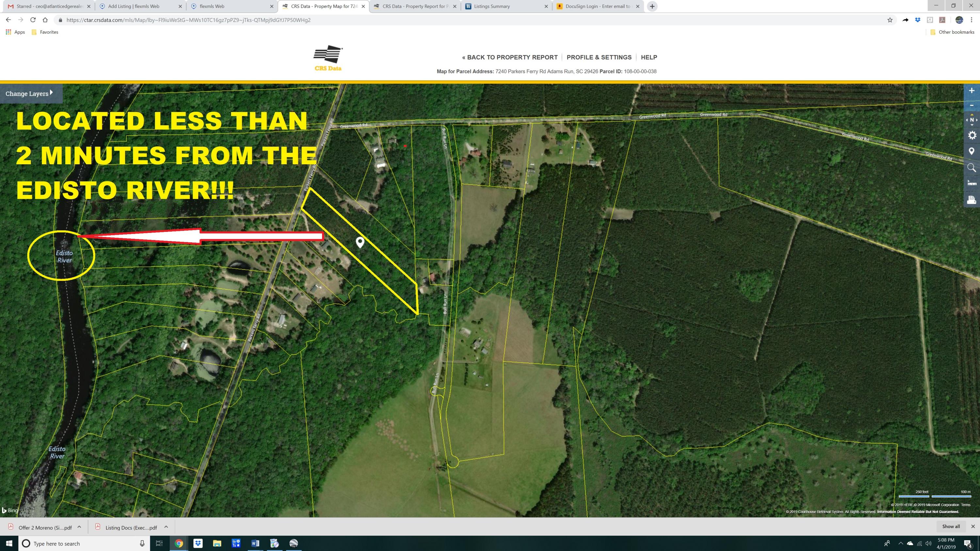Switch to the flexmls Web tab
Image resolution: width=980 pixels, height=551 pixels.
coord(231,6)
